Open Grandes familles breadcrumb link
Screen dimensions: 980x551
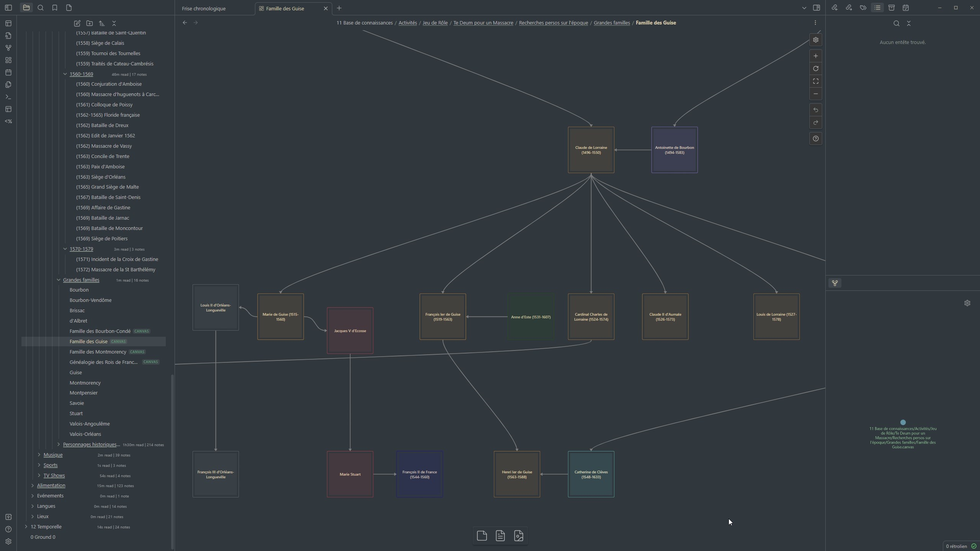[x=611, y=23]
